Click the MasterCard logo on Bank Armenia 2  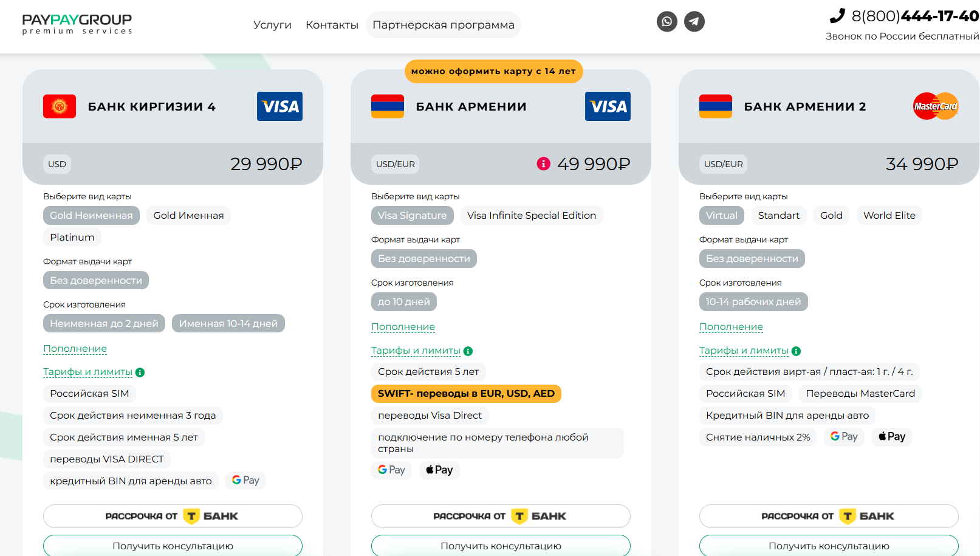click(936, 106)
